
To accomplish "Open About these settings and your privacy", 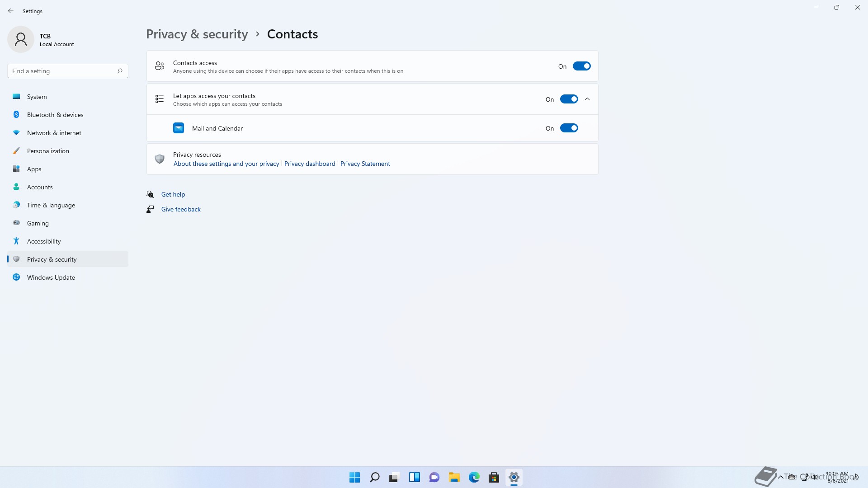I will pyautogui.click(x=226, y=164).
